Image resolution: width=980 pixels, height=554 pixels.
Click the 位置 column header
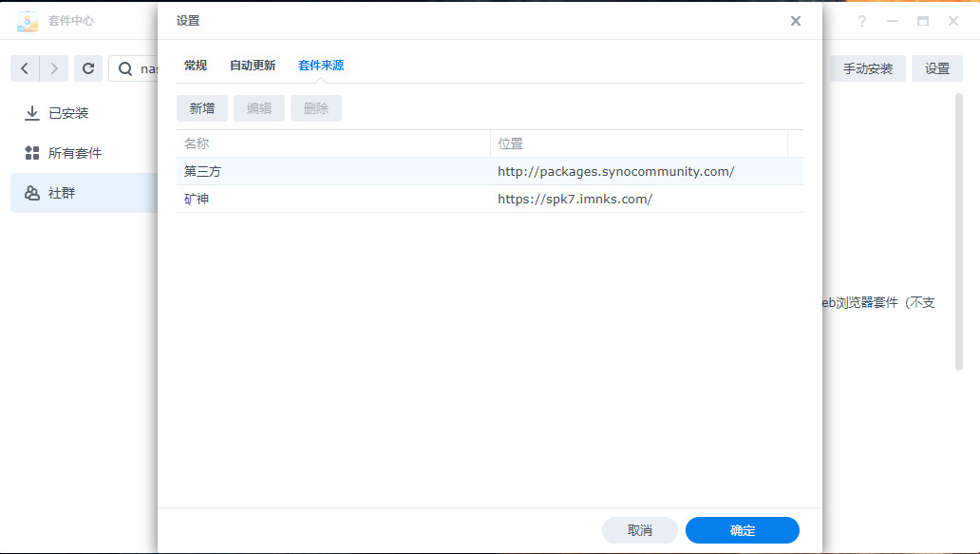pyautogui.click(x=638, y=143)
